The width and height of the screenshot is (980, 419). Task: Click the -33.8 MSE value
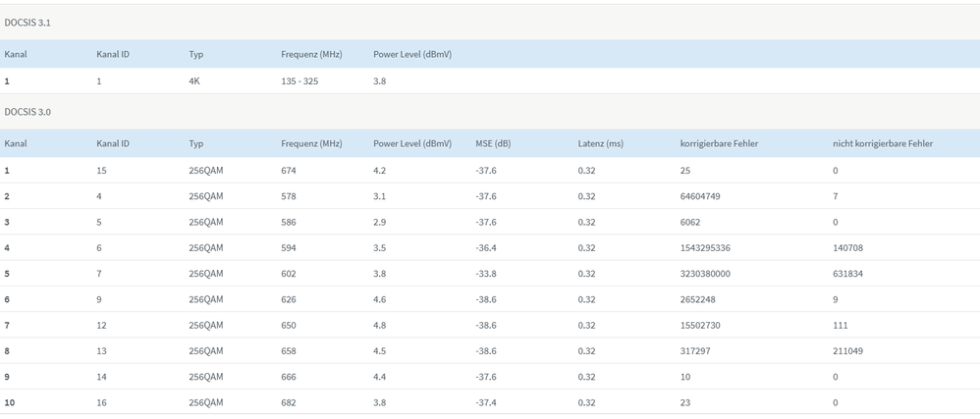pos(486,274)
